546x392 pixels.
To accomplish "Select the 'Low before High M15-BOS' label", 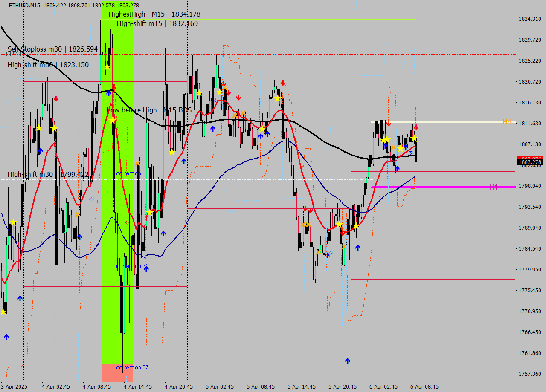I will (149, 110).
